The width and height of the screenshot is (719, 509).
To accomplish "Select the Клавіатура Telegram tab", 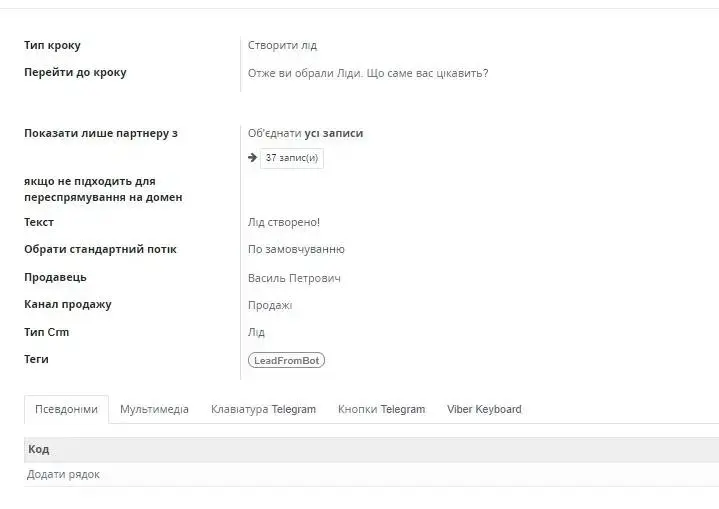I will tap(263, 409).
